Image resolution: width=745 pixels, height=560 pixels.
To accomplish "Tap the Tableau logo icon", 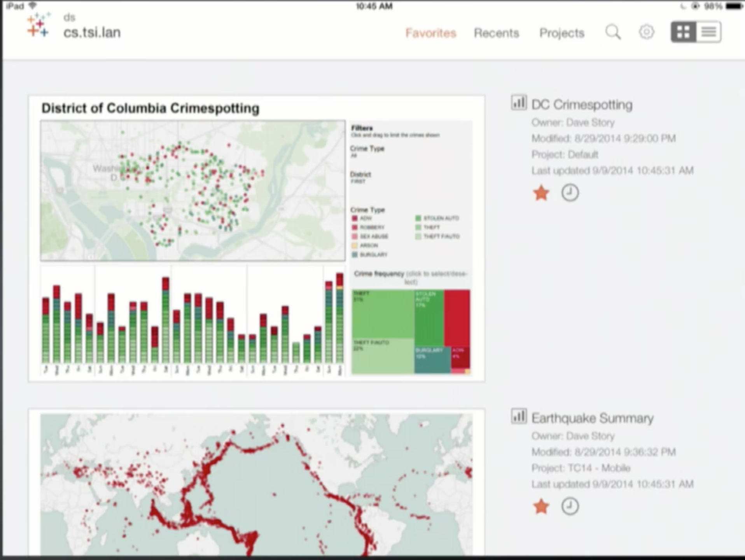I will pyautogui.click(x=38, y=26).
